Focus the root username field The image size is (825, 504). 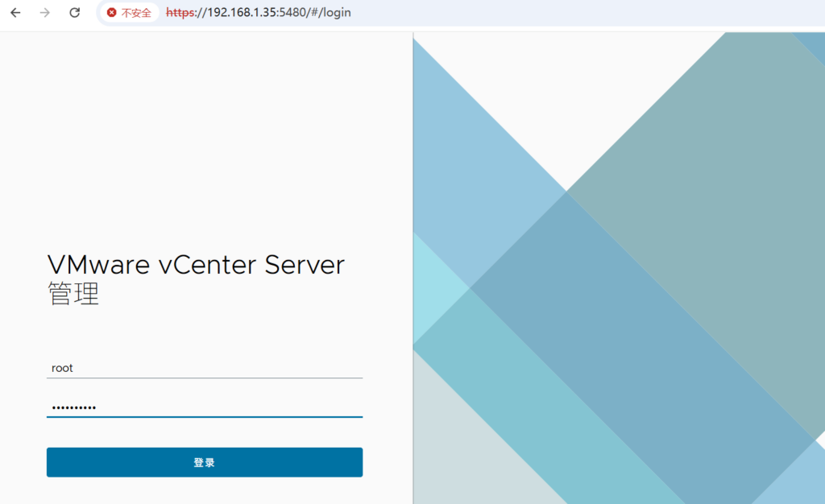(x=205, y=368)
